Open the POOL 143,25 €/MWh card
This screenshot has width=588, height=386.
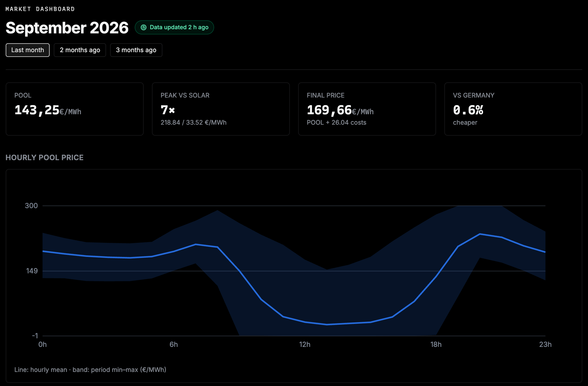click(x=75, y=109)
